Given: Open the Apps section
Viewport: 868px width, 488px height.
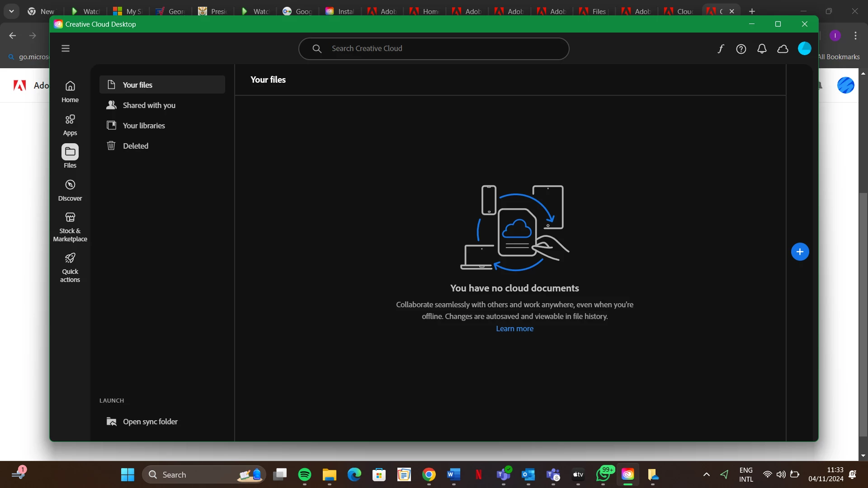Looking at the screenshot, I should point(70,124).
